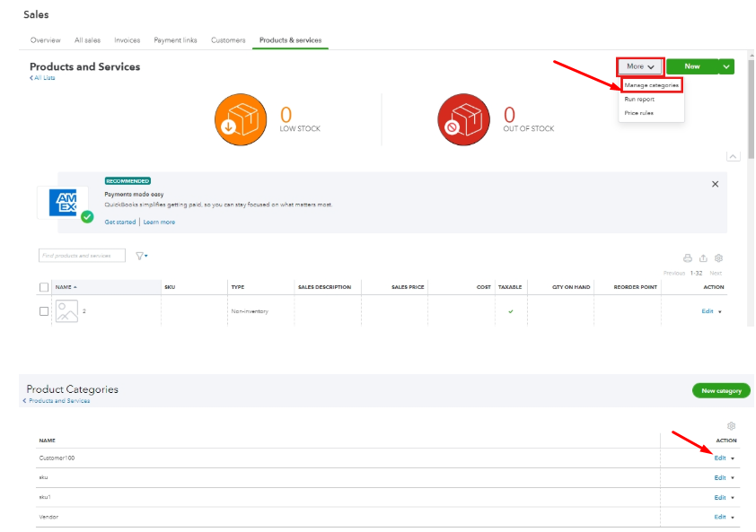756x532 pixels.
Task: Edit product 2 in the products table
Action: [x=708, y=311]
